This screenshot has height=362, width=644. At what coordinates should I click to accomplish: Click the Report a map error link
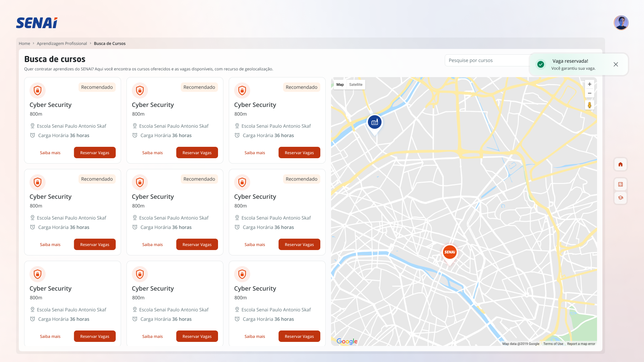(x=581, y=344)
